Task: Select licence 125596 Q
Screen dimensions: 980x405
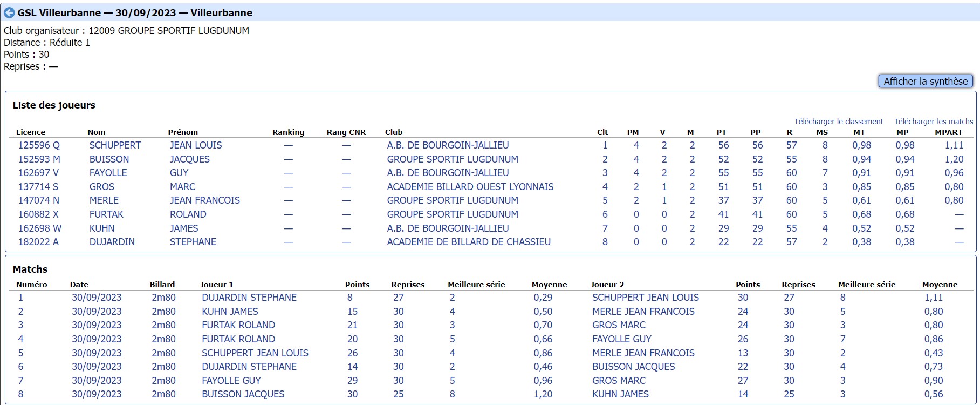Action: tap(39, 145)
